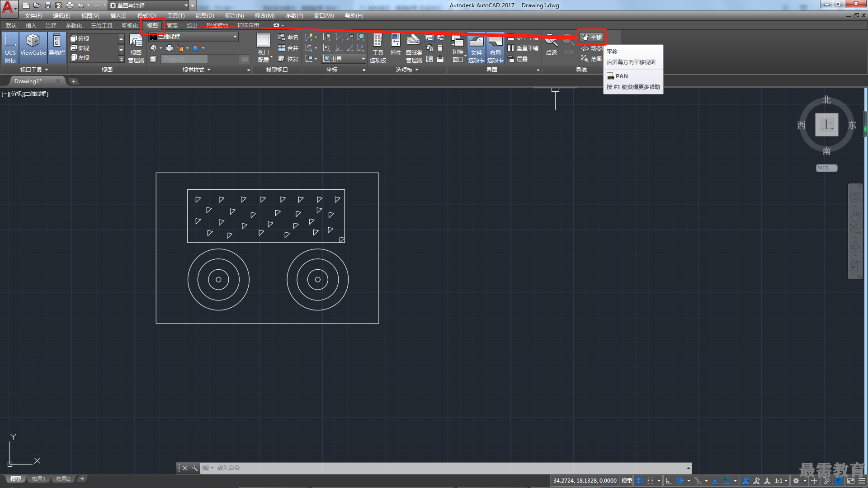Screen dimensions: 868x488
Task: Toggle polar tracking in status bar
Action: (x=679, y=481)
